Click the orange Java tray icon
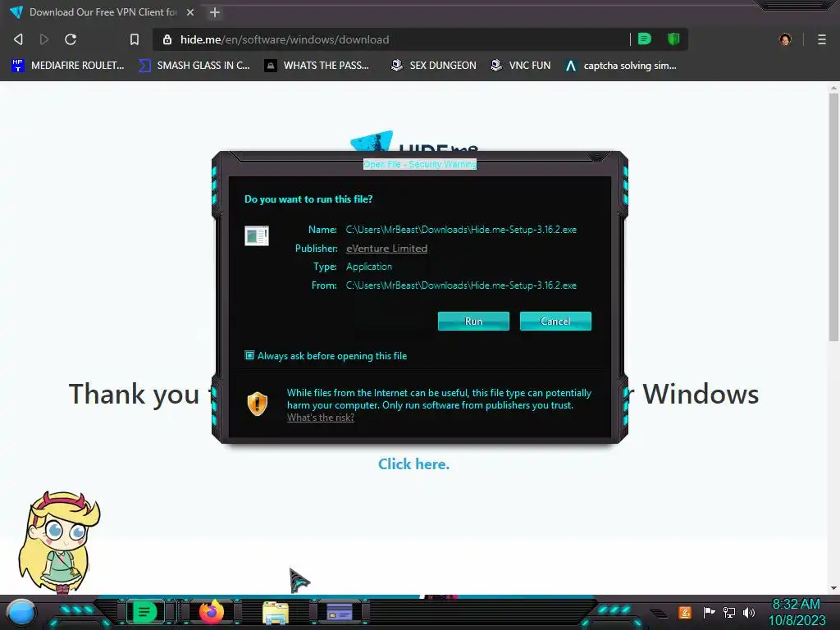 click(684, 612)
